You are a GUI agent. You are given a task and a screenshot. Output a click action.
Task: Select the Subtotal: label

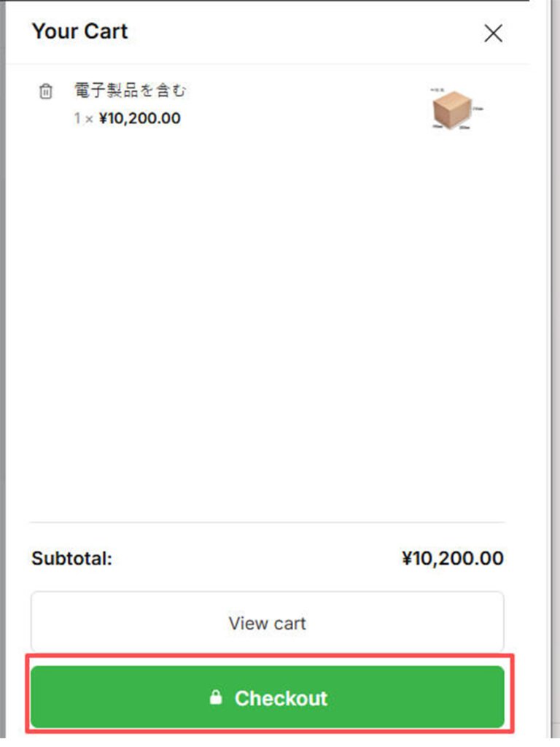pos(71,559)
